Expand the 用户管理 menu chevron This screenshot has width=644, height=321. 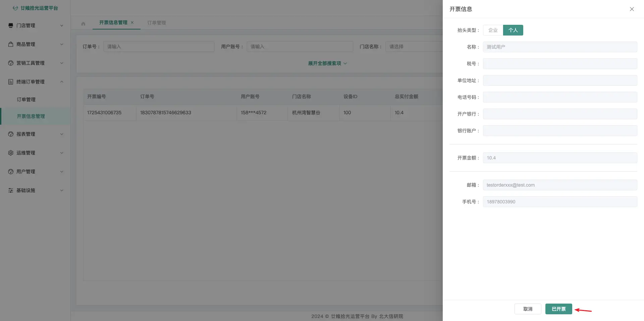(x=62, y=172)
